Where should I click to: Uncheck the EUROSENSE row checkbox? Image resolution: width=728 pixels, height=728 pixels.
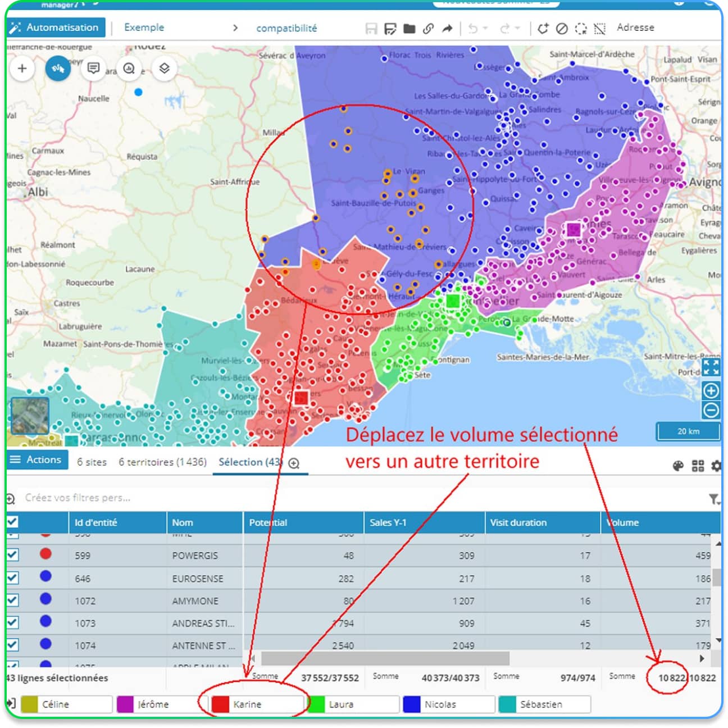coord(12,577)
